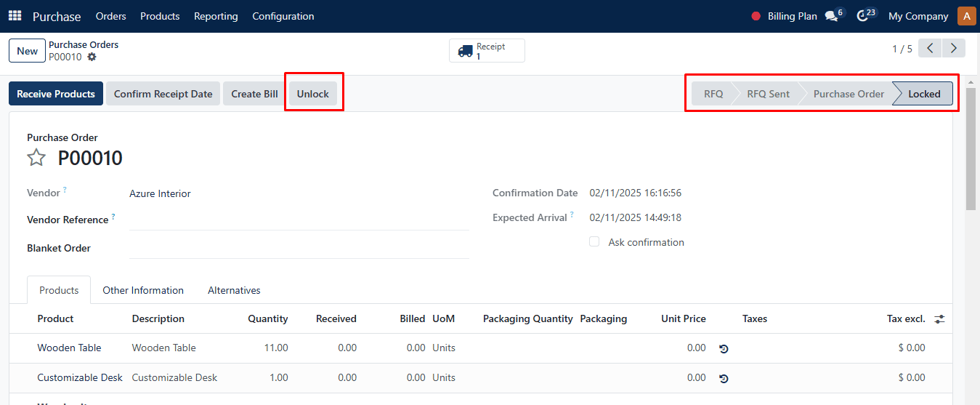
Task: Click the 11.00 quantity cell
Action: pyautogui.click(x=276, y=348)
